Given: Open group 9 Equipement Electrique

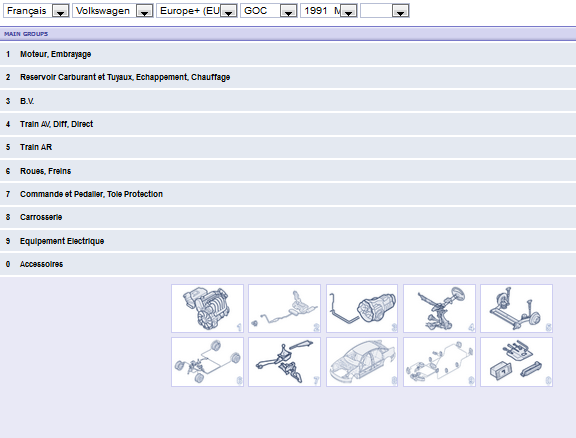Looking at the screenshot, I should click(288, 241).
